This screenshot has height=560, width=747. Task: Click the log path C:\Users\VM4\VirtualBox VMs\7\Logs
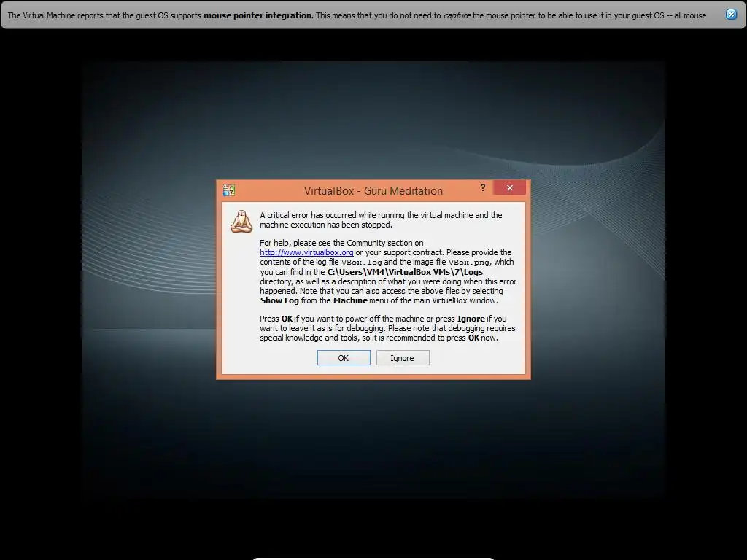coord(405,272)
